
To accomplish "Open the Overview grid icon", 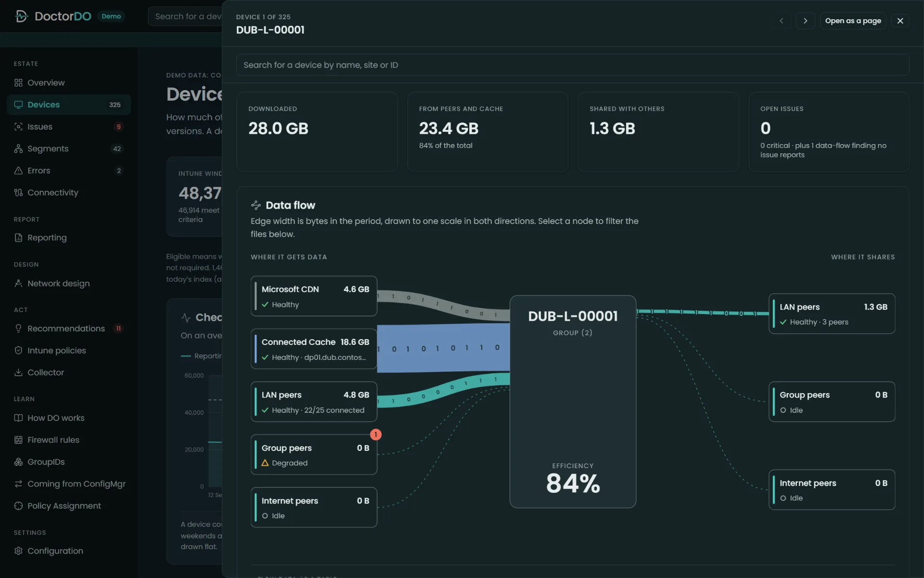I will [18, 83].
